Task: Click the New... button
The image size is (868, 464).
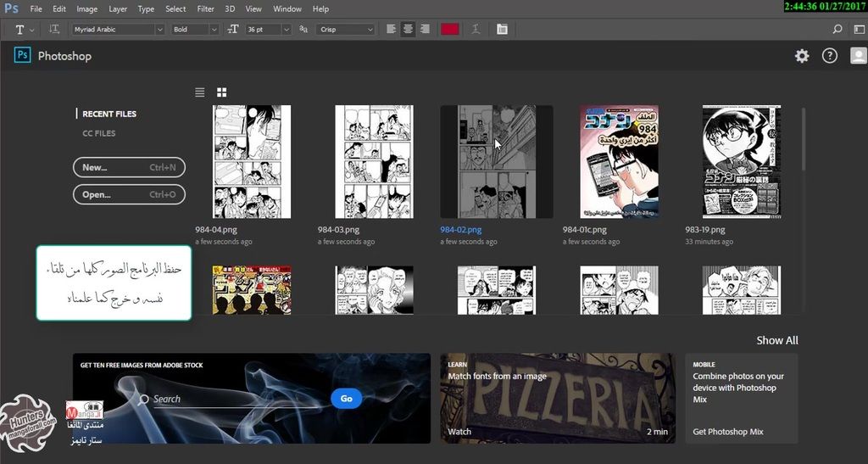Action: [x=129, y=167]
